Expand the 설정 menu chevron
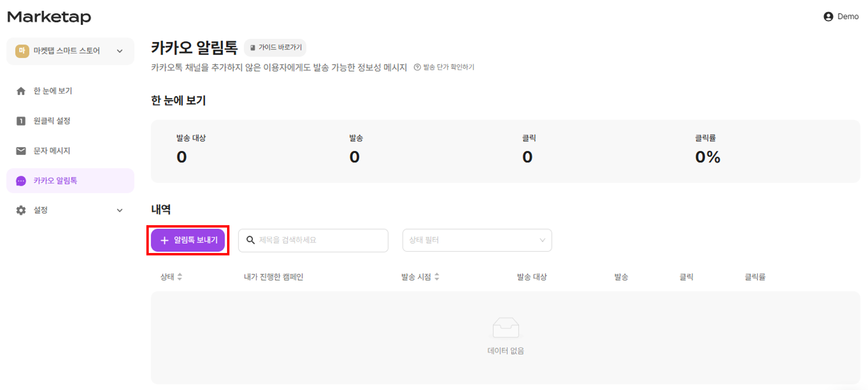This screenshot has height=390, width=868. 120,210
